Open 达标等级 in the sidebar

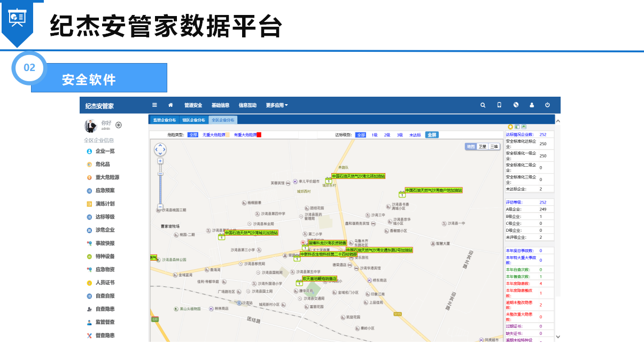pyautogui.click(x=105, y=217)
